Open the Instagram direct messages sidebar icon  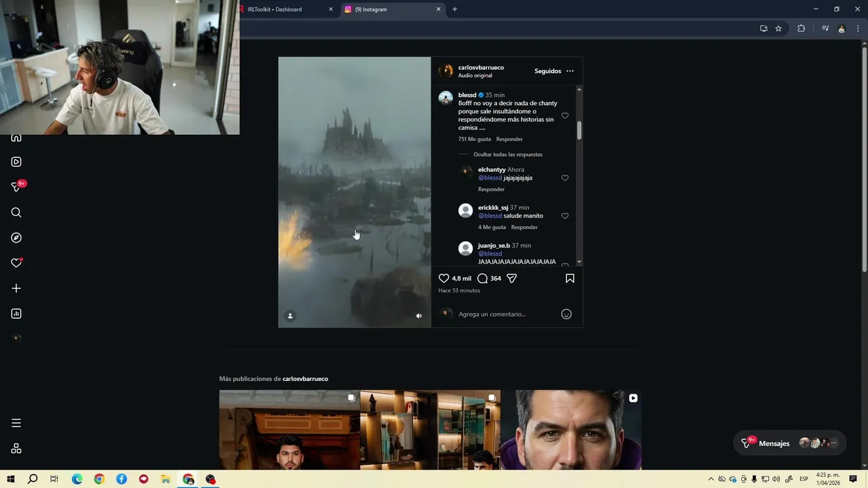coord(17,187)
